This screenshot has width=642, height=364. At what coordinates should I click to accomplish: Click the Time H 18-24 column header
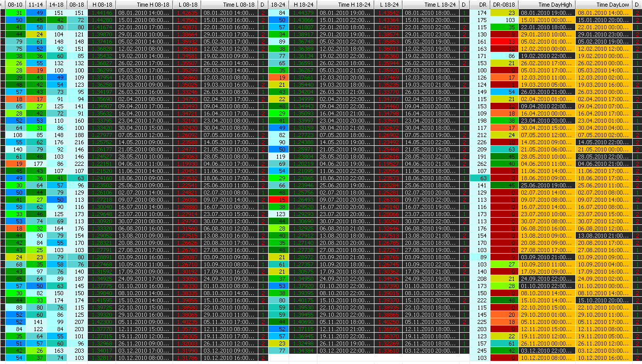click(345, 4)
